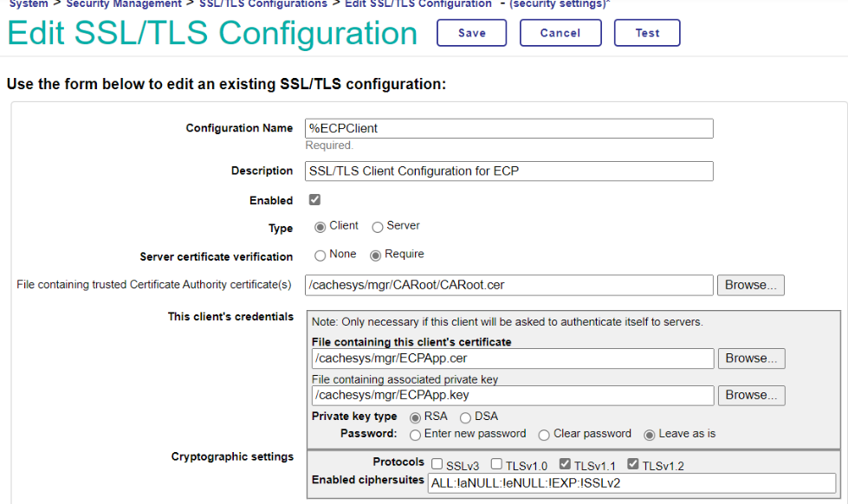The height and width of the screenshot is (504, 848).
Task: Click the Configuration Name field
Action: pos(509,128)
